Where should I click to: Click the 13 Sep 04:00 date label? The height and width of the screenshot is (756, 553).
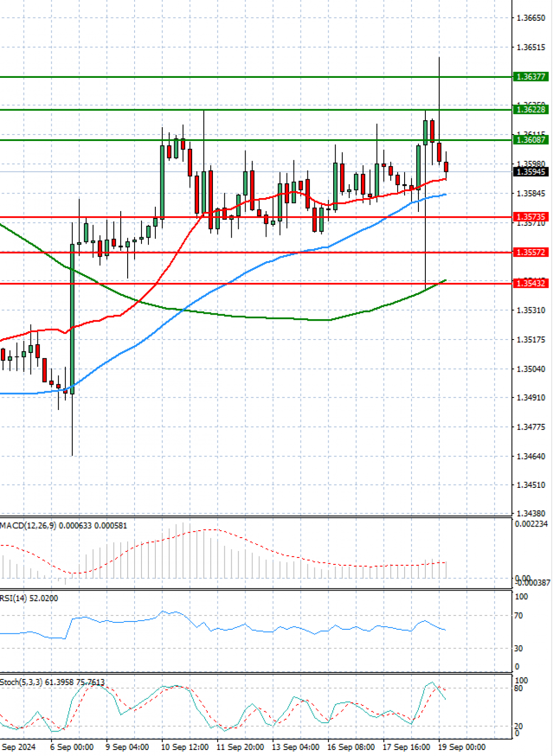(x=295, y=747)
